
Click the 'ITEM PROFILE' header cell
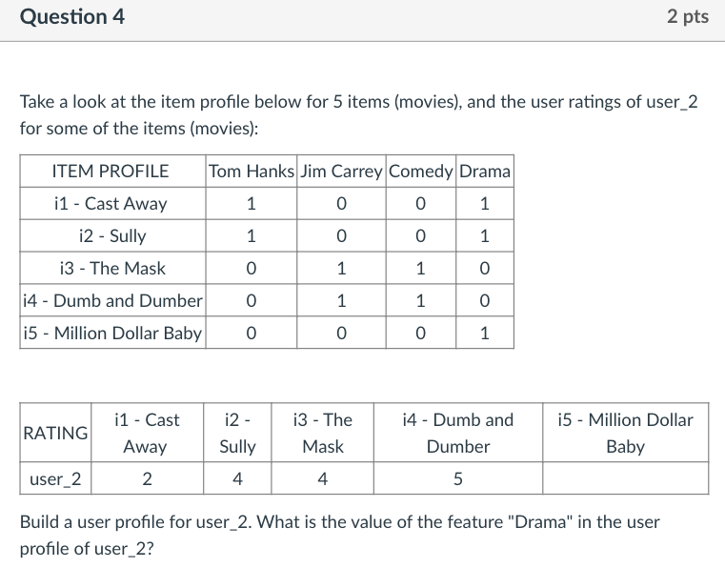[112, 172]
